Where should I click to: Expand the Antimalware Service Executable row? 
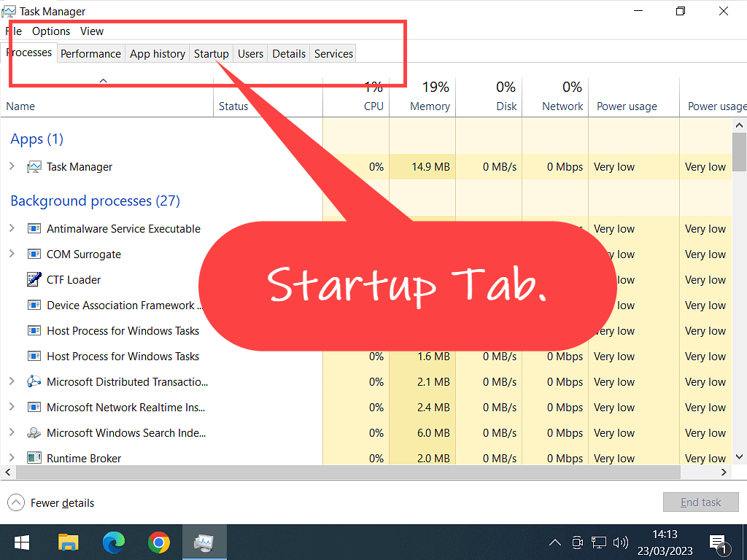click(12, 229)
